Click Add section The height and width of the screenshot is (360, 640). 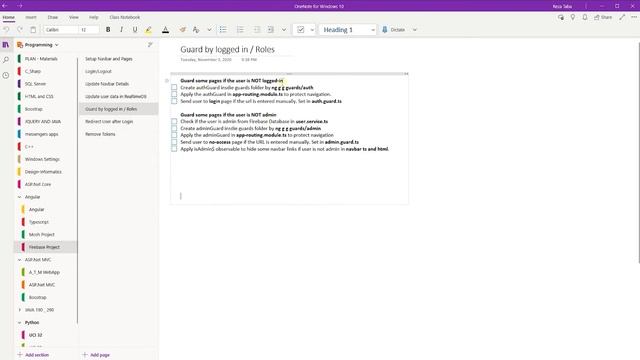[33, 355]
